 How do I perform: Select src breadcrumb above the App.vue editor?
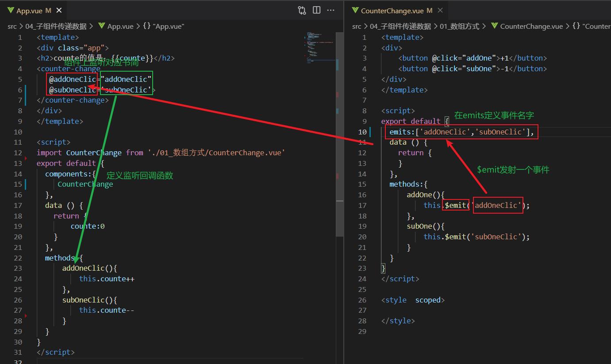pos(12,26)
